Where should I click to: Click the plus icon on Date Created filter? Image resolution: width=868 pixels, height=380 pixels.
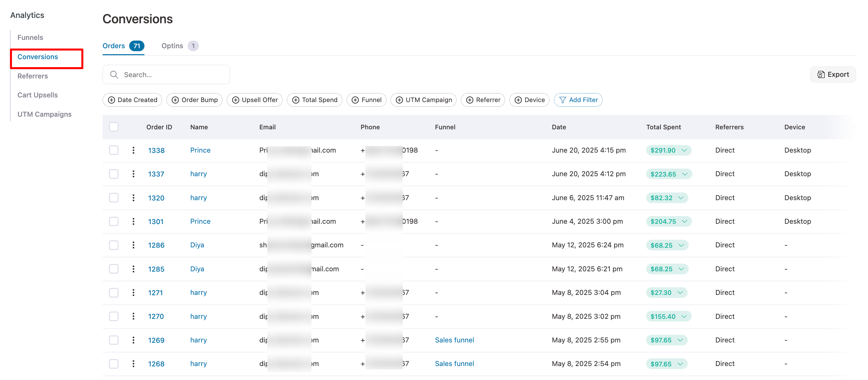tap(111, 100)
